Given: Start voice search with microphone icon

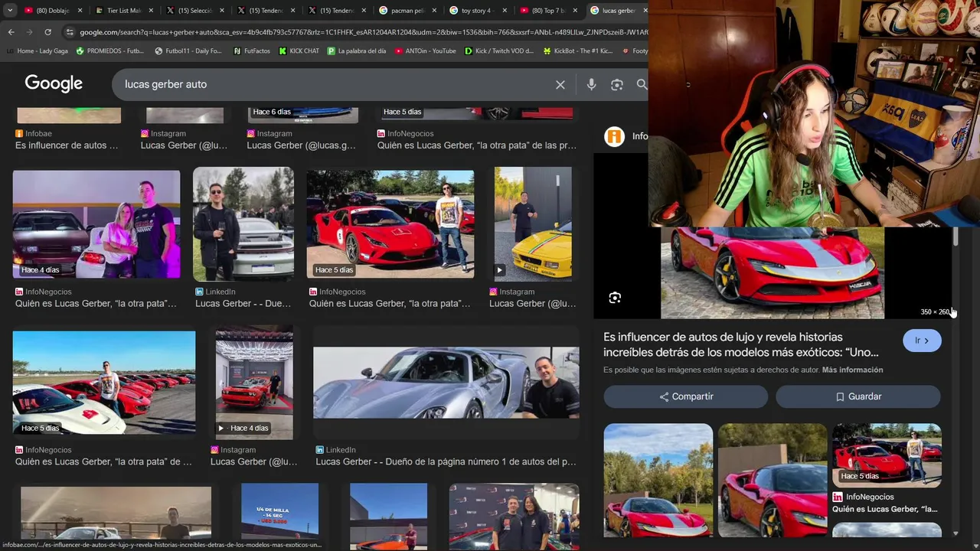Looking at the screenshot, I should coord(591,85).
